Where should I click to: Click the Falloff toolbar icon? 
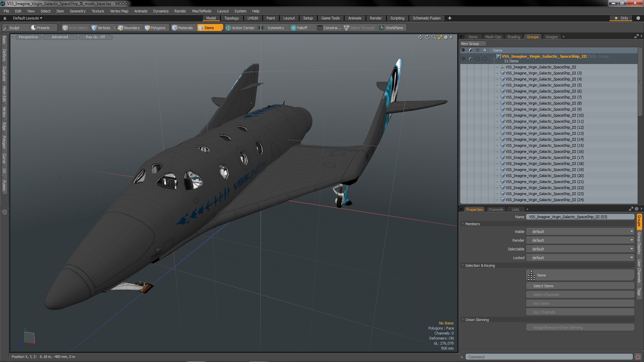[x=293, y=28]
